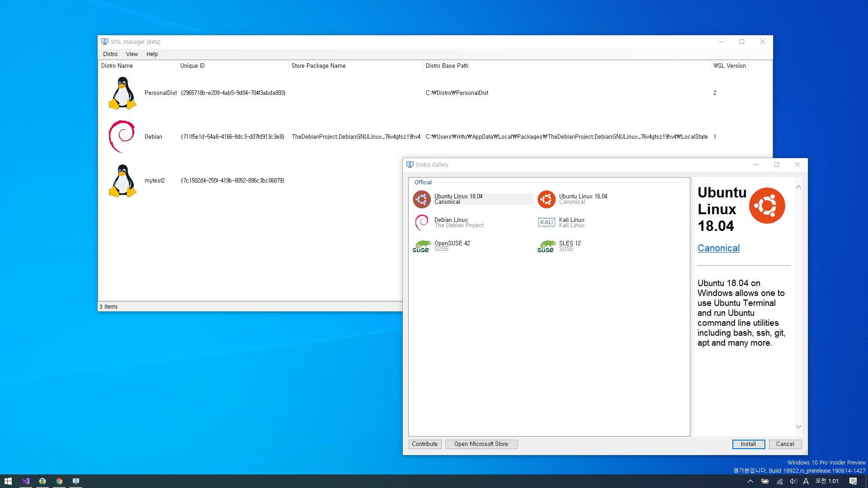Follow the Canonical publisher link
Viewport: 868px width, 488px height.
tap(718, 248)
